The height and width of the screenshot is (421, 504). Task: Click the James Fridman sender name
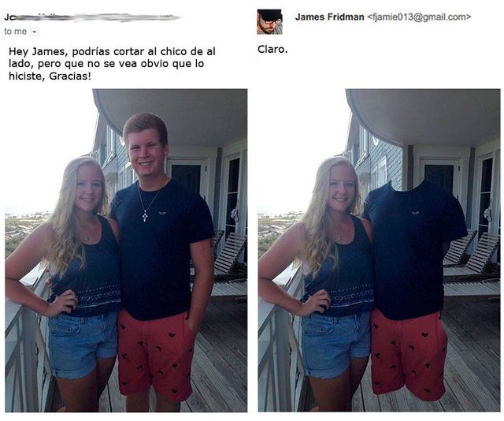coord(329,17)
